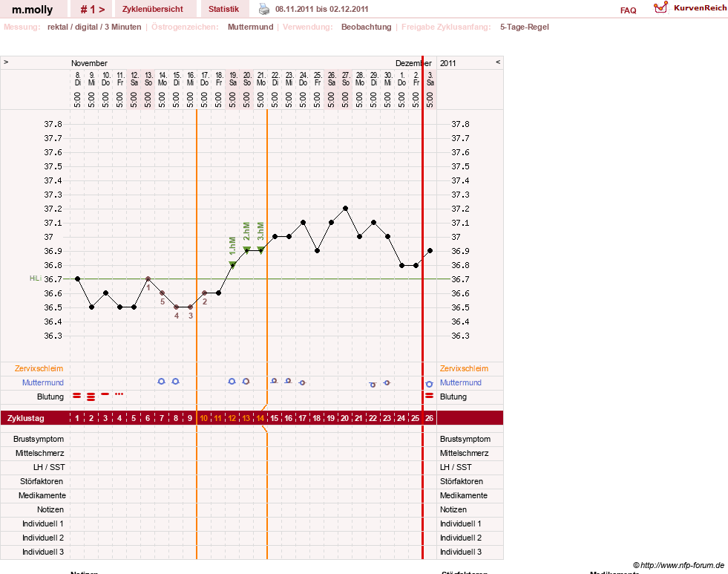Click the Beobachtung Verwendung value

(367, 27)
